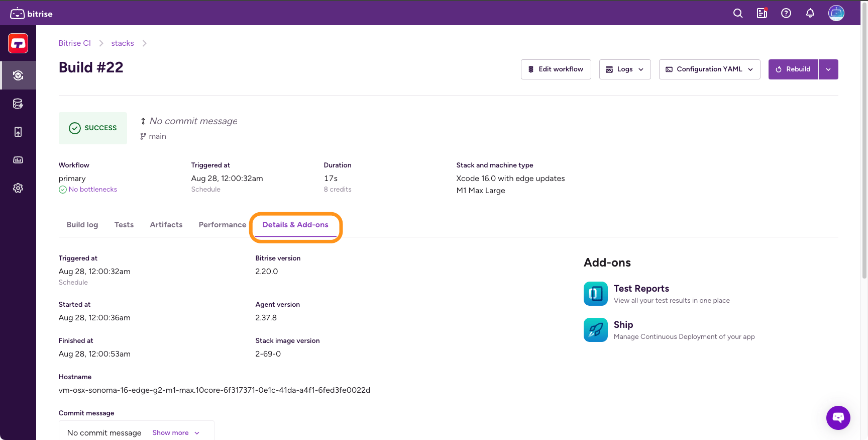
Task: Click the settings gear in sidebar
Action: 18,188
